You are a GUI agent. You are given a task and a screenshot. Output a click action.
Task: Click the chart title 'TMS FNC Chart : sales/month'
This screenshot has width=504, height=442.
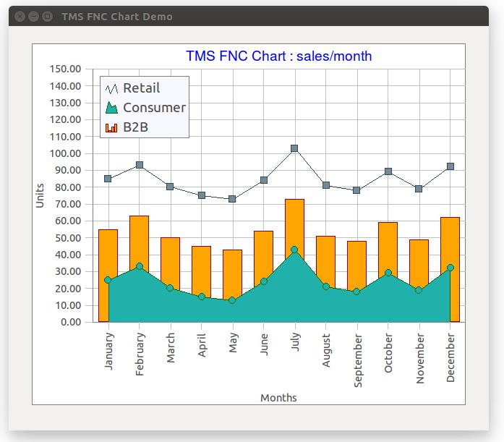(278, 56)
